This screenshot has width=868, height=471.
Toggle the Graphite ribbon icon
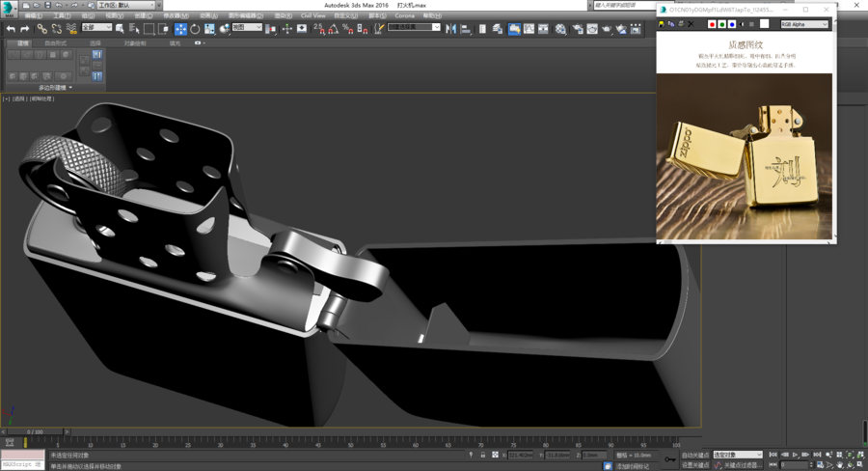[x=514, y=29]
